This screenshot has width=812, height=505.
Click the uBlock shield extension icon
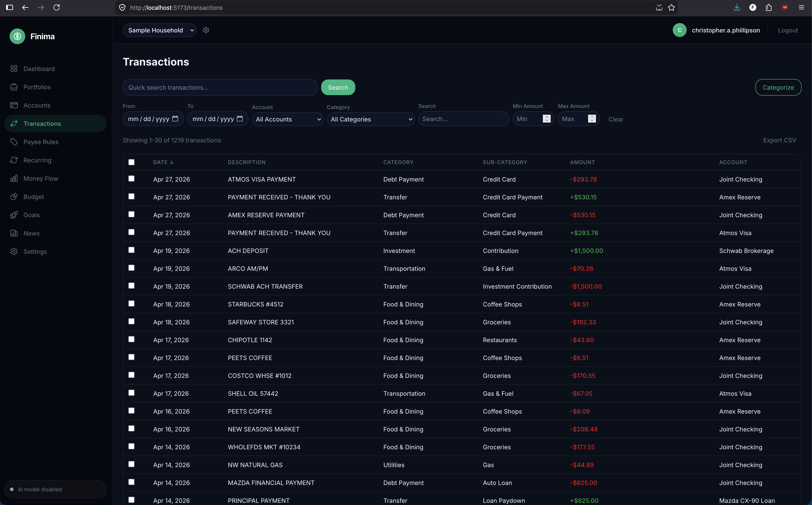click(785, 7)
